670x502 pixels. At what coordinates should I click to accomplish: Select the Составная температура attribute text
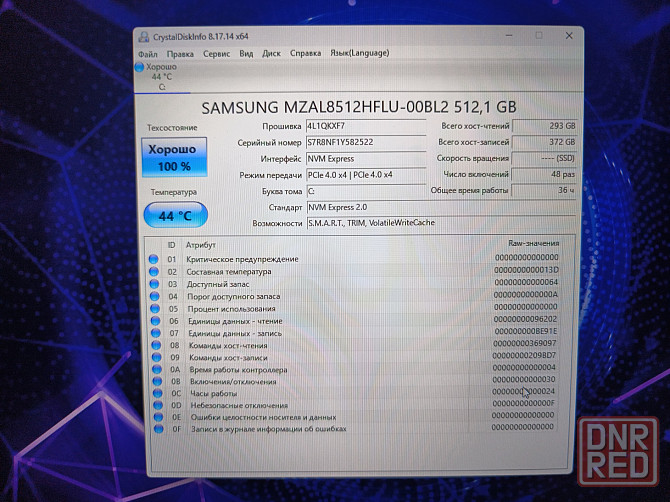(x=229, y=272)
